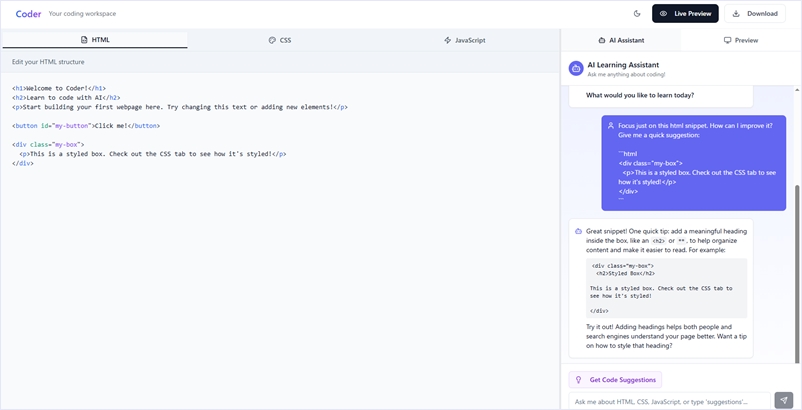Click the lightbulb icon beside Get Code Suggestions
This screenshot has height=410, width=802.
coord(579,380)
